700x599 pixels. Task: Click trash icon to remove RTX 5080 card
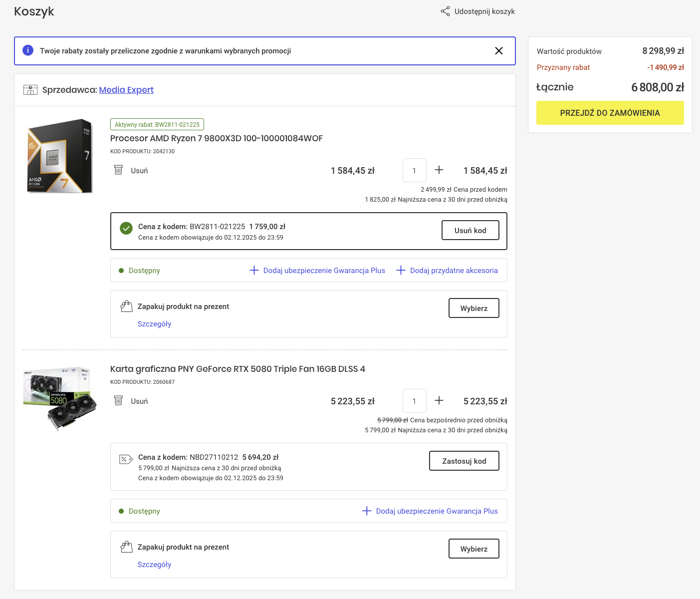point(118,401)
